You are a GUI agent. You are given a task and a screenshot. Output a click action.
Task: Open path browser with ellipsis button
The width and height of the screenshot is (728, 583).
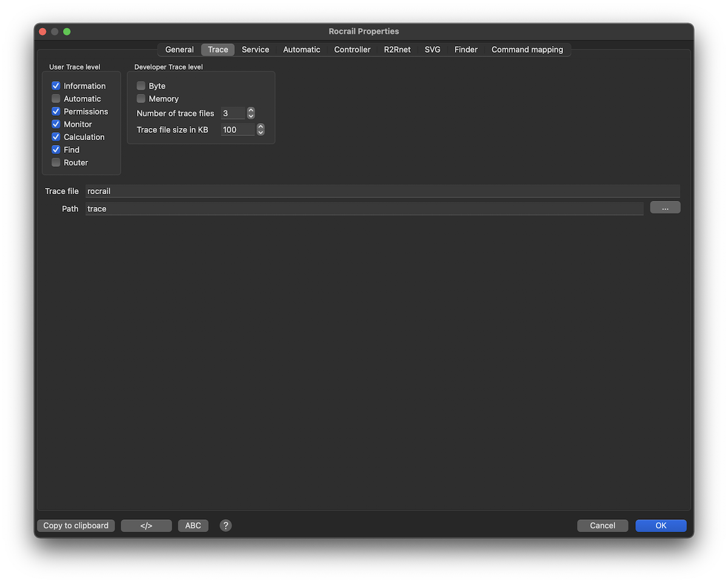click(x=665, y=207)
